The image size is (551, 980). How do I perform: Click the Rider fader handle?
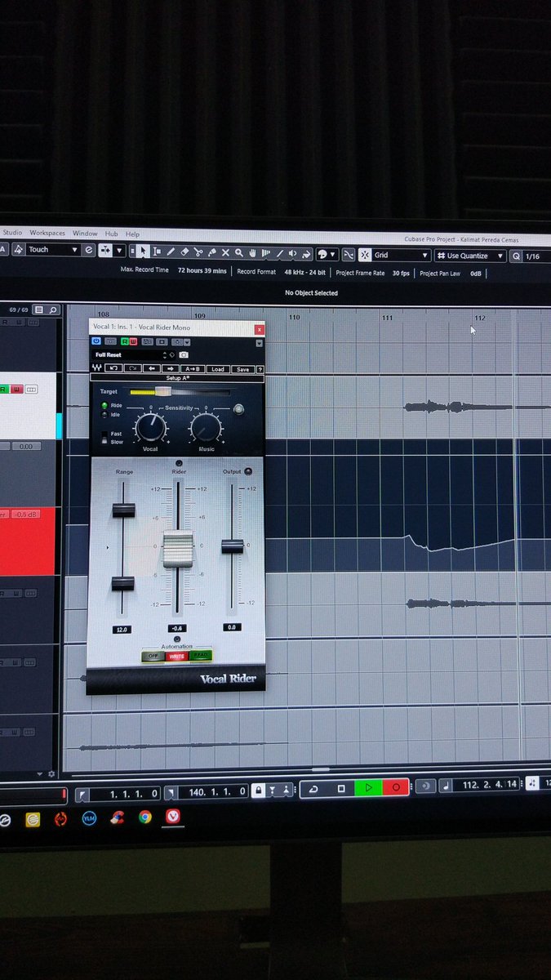(178, 549)
